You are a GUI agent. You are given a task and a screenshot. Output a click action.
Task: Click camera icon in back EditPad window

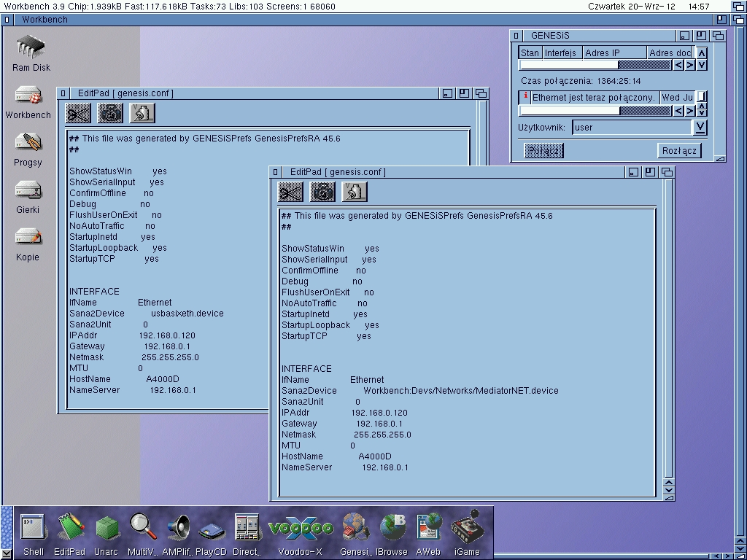110,113
